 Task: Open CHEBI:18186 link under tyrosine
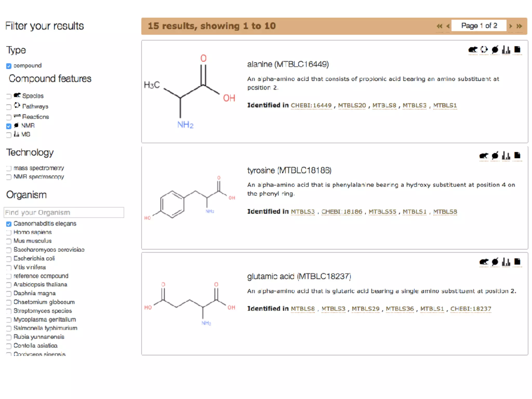pyautogui.click(x=342, y=212)
